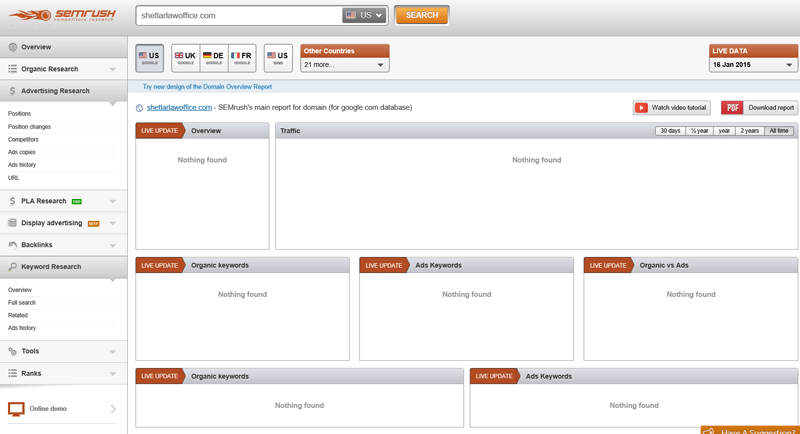Select the DE Google database
800x434 pixels.
tap(214, 58)
